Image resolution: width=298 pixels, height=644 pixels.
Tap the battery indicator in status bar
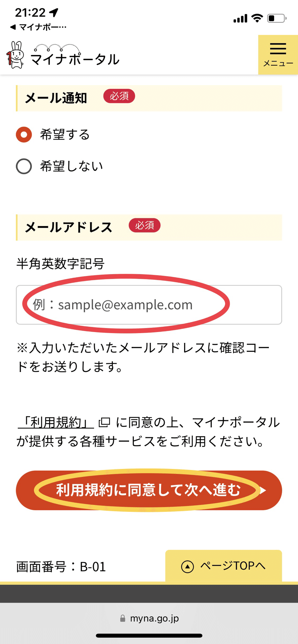[277, 18]
